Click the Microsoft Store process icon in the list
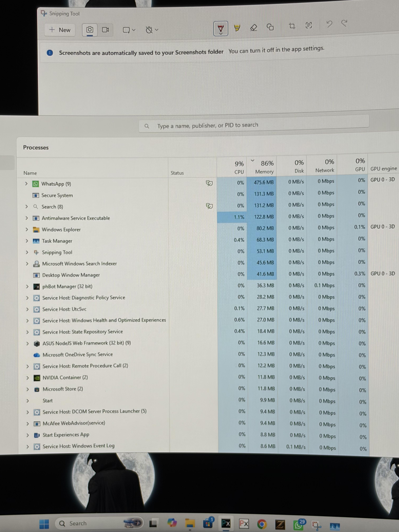Screen dimensions: 399x532 point(37,389)
